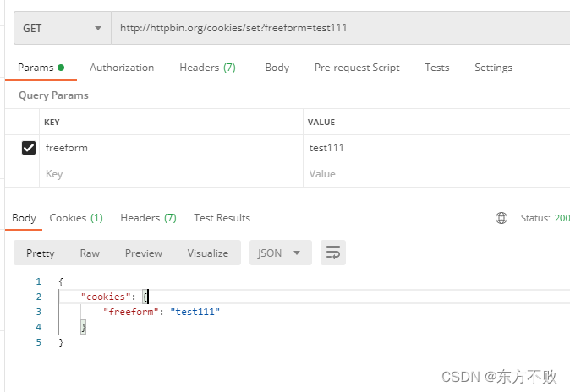This screenshot has width=570, height=392.
Task: Click the request URL input field
Action: 338,28
